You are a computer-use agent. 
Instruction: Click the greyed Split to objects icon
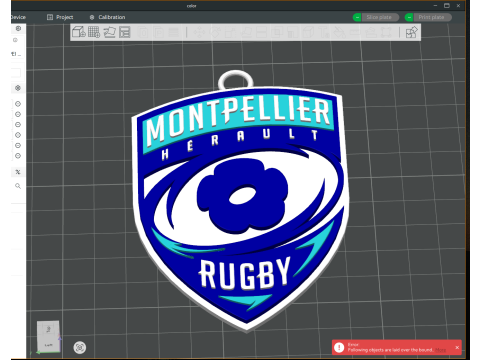coord(144,32)
